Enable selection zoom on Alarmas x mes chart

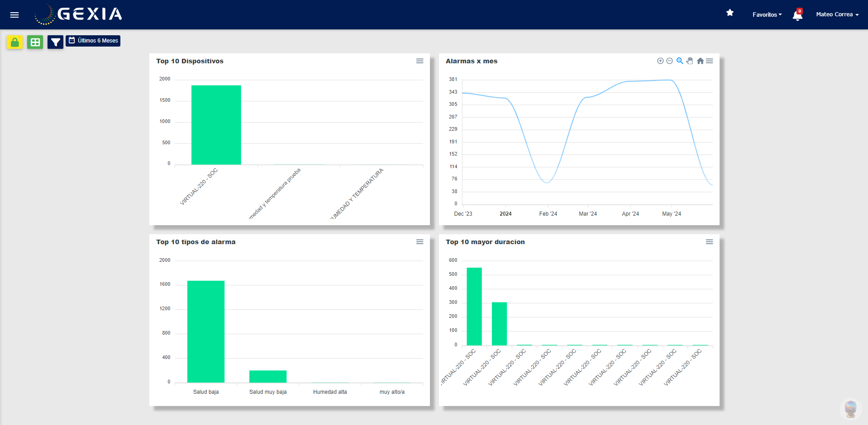pyautogui.click(x=679, y=61)
